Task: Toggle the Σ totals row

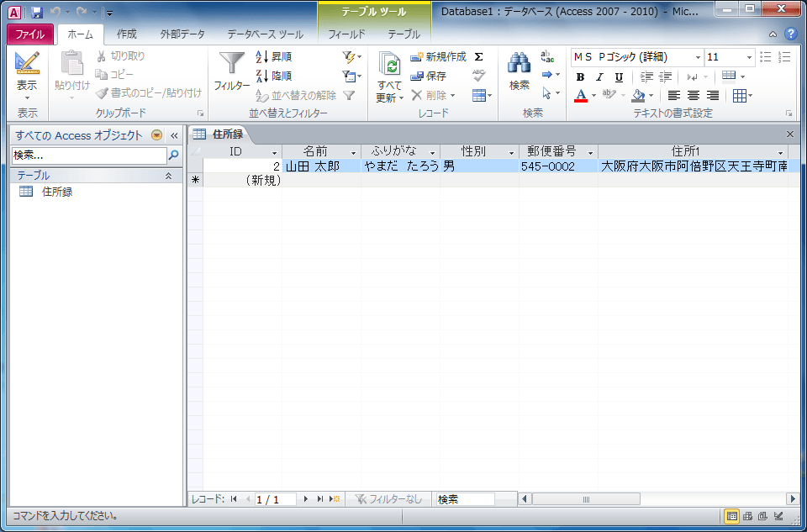Action: coord(478,56)
